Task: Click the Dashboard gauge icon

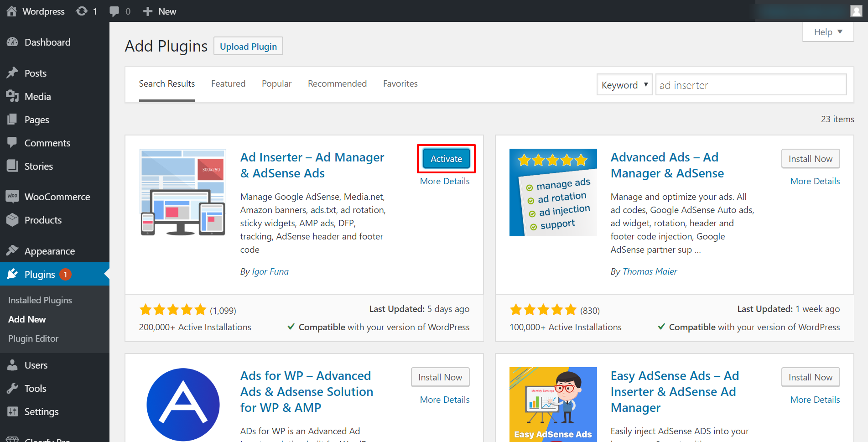Action: [x=12, y=42]
